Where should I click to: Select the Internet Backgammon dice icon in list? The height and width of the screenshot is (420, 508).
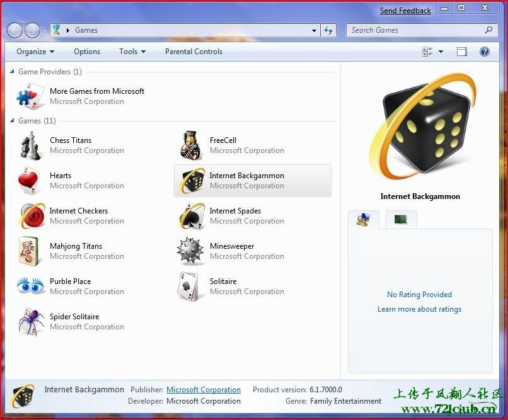click(x=192, y=181)
